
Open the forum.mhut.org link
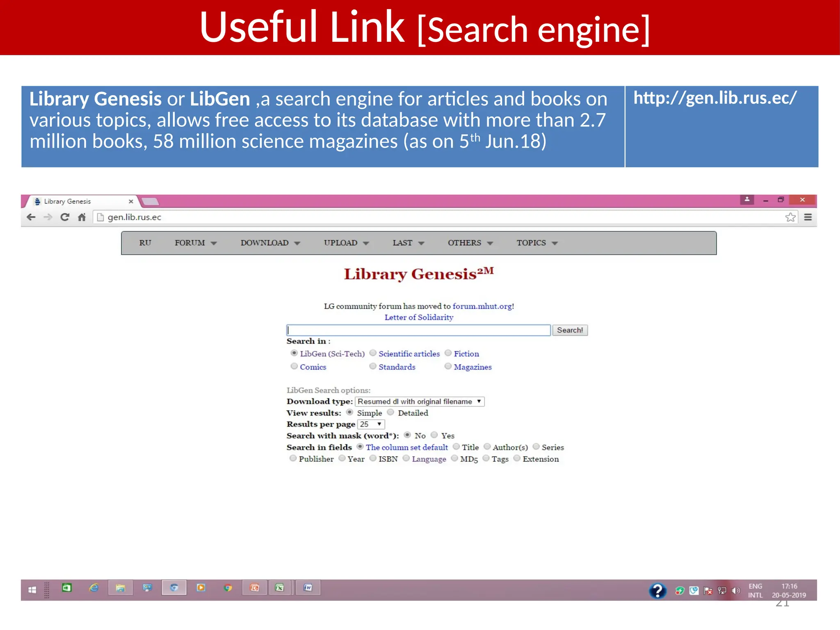click(x=482, y=306)
